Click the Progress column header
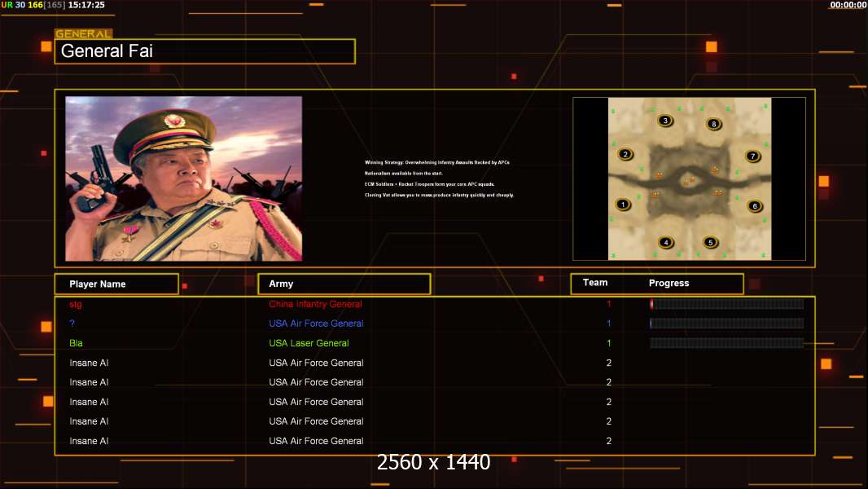 pyautogui.click(x=669, y=284)
